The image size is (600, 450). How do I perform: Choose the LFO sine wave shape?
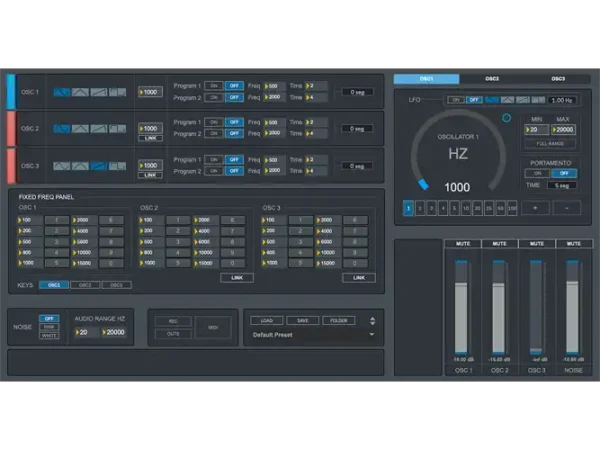492,100
